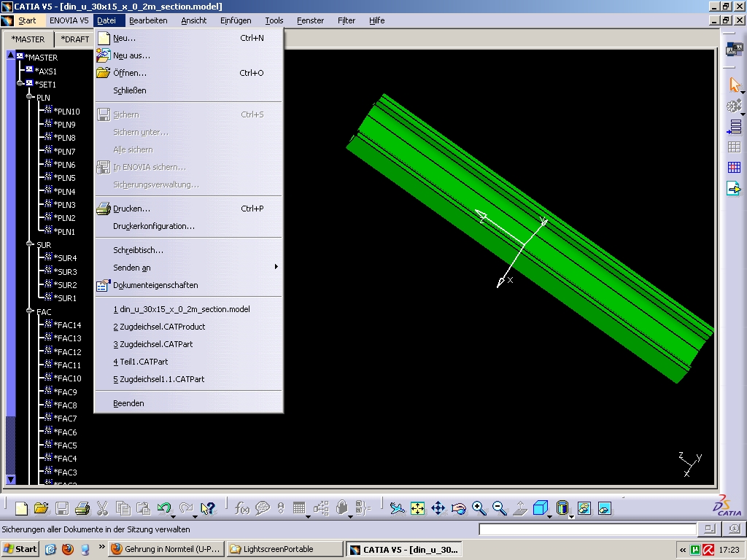Click the Hide/Show icon in view toolbar
747x560 pixels.
point(584,508)
